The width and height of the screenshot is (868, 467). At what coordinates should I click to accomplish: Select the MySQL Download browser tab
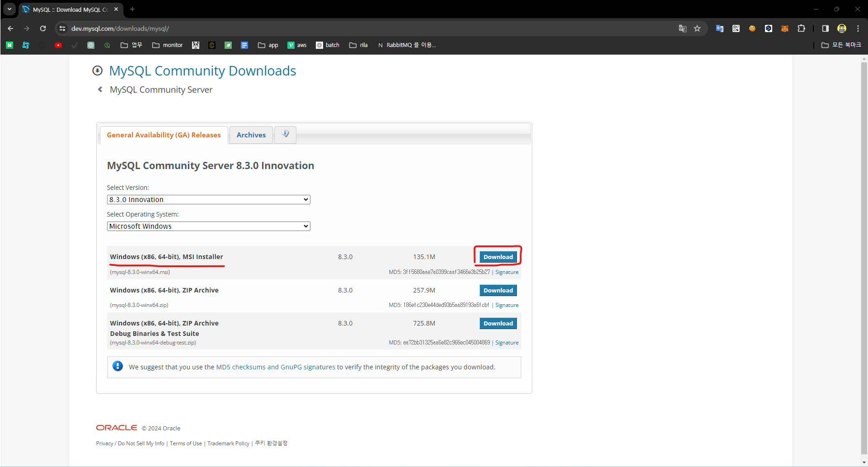pos(70,9)
